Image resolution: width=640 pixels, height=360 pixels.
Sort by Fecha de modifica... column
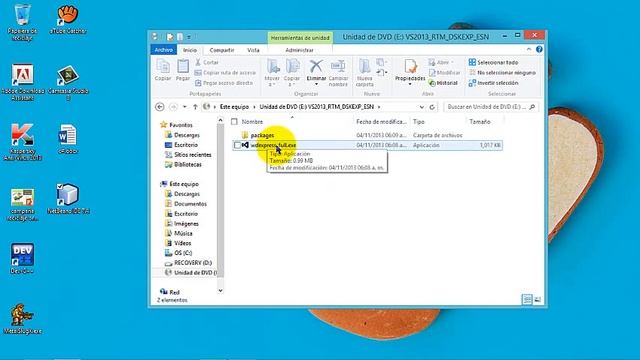point(381,122)
